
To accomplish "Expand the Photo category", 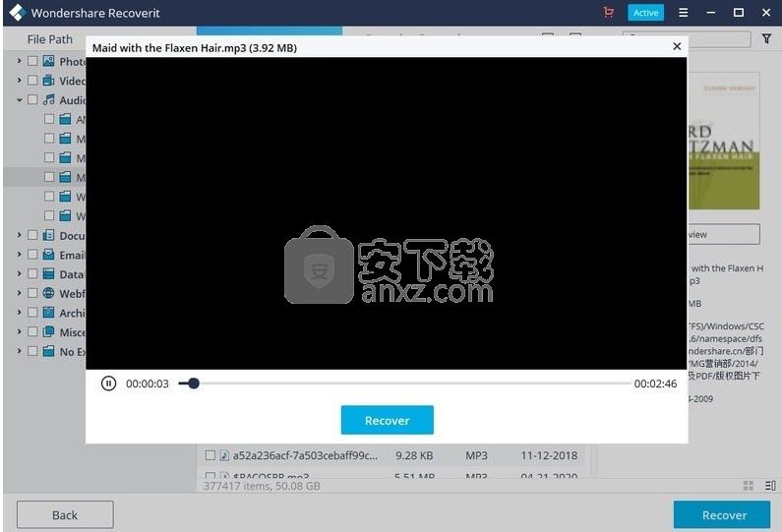I will (19, 61).
